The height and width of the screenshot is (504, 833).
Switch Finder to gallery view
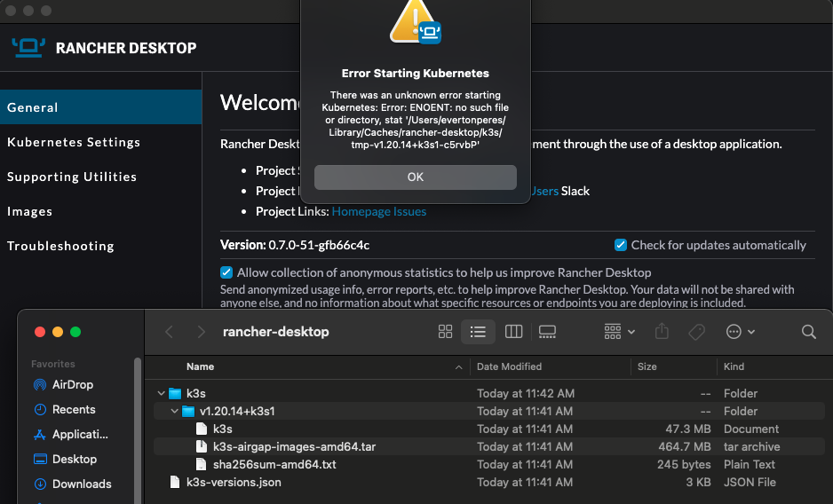[x=547, y=332]
